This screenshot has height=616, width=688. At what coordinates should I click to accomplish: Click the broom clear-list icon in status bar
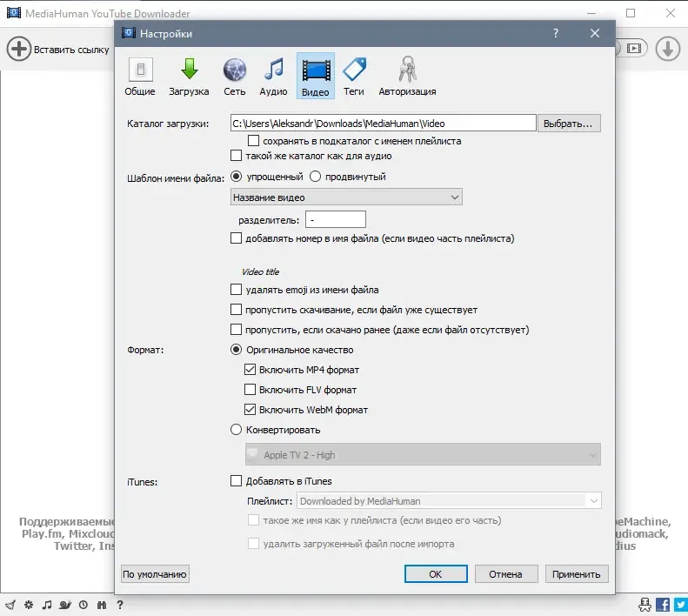(x=10, y=605)
